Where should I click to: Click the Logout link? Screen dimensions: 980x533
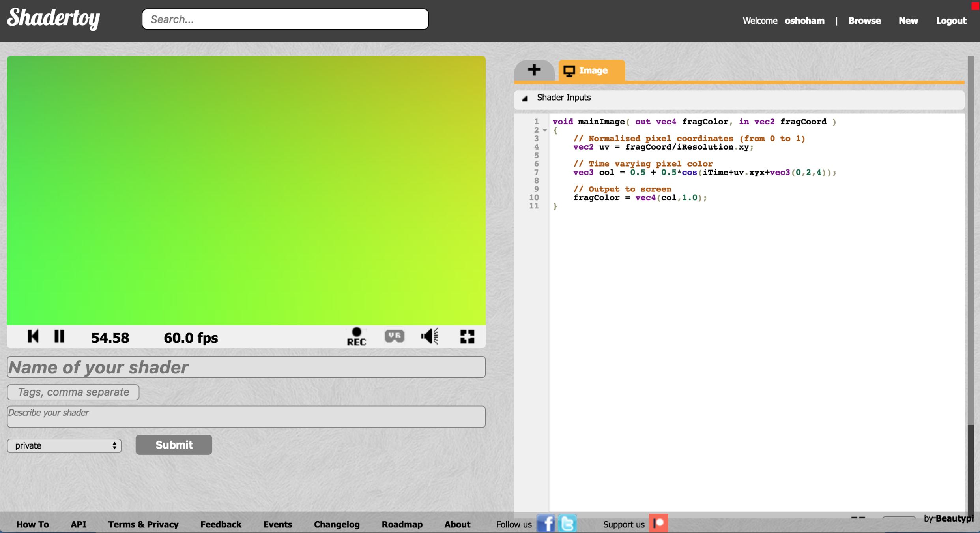pos(951,21)
